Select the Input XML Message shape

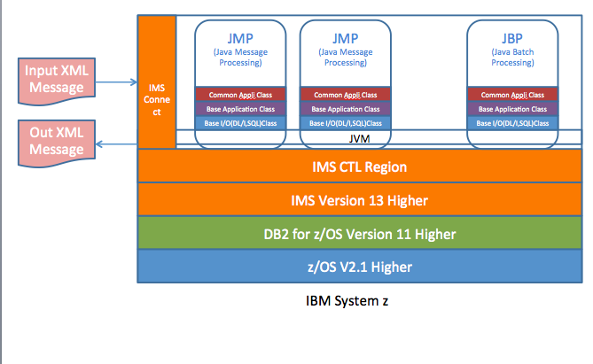tap(57, 81)
